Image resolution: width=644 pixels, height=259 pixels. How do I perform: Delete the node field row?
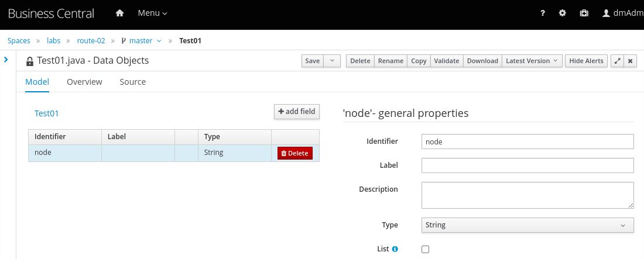pos(294,153)
